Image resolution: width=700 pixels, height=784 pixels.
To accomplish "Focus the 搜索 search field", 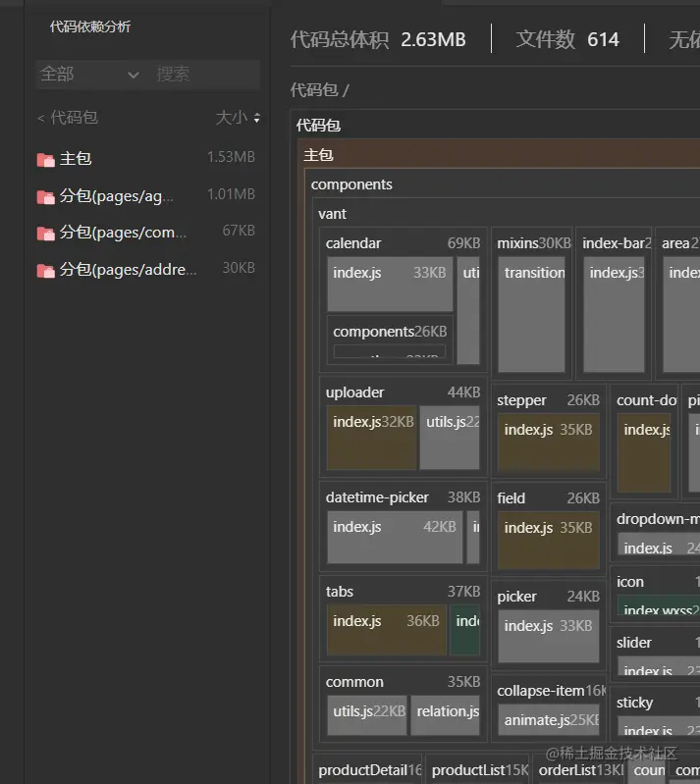I will 205,75.
